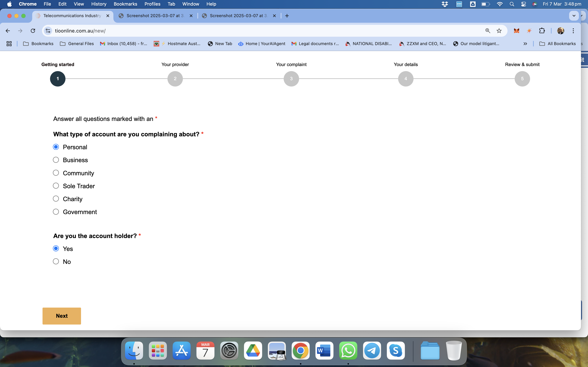Open the History menu
Viewport: 588px width, 367px height.
99,4
